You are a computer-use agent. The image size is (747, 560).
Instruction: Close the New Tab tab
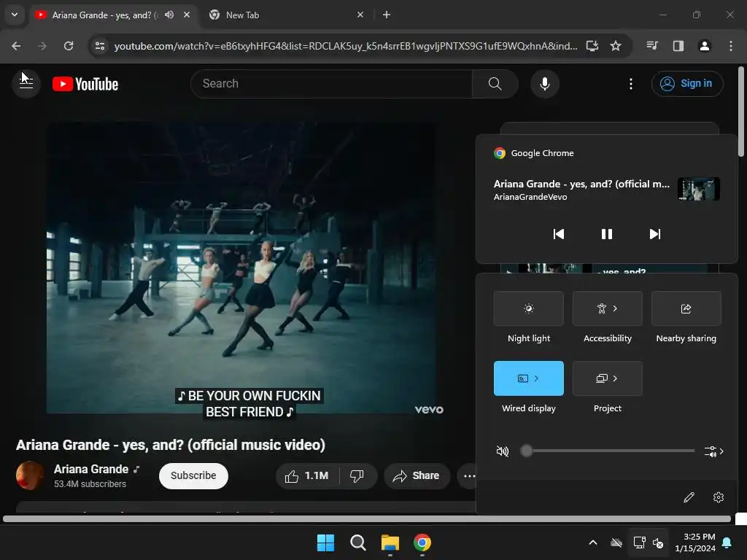click(x=360, y=15)
